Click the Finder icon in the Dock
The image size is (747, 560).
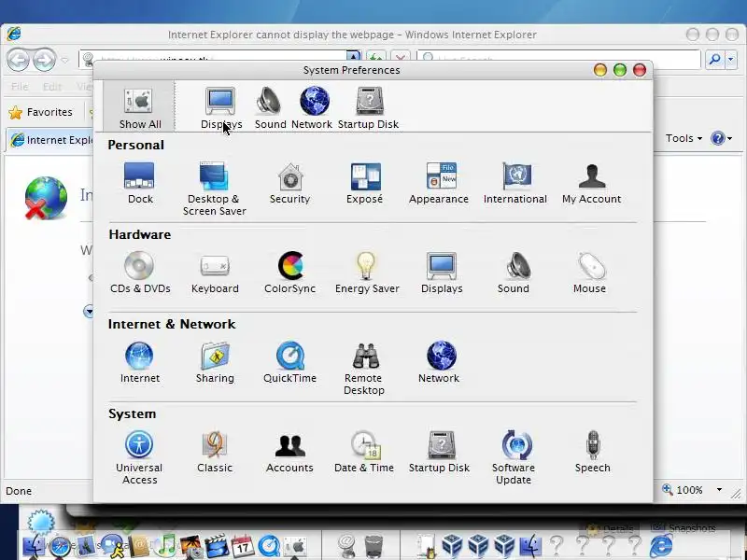tap(34, 546)
